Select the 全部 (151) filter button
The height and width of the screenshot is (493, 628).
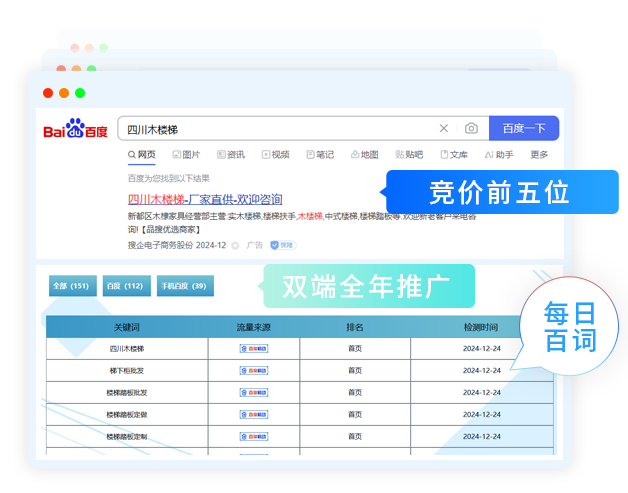coord(73,286)
